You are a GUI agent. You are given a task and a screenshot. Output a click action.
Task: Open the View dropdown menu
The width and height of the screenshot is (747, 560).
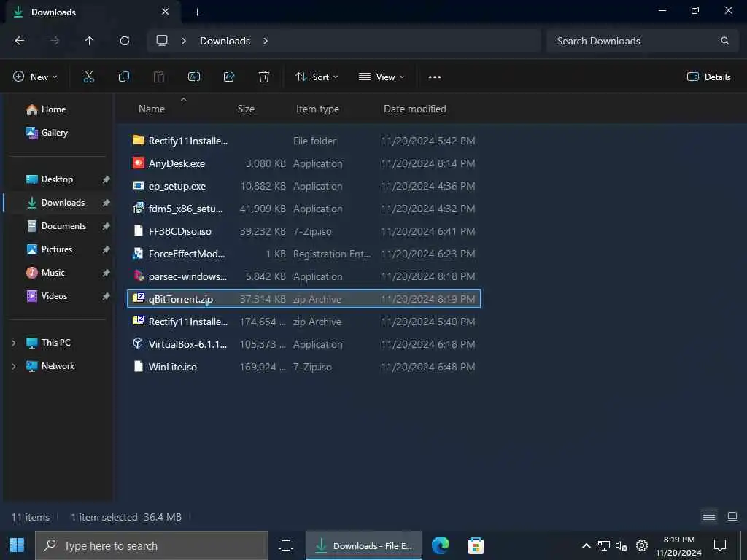pyautogui.click(x=381, y=77)
